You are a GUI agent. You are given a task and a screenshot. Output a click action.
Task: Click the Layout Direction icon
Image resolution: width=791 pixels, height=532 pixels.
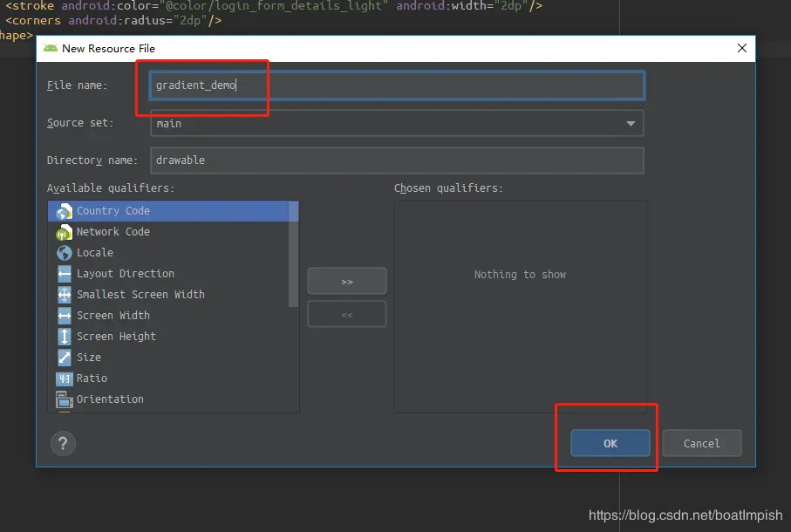click(x=64, y=274)
